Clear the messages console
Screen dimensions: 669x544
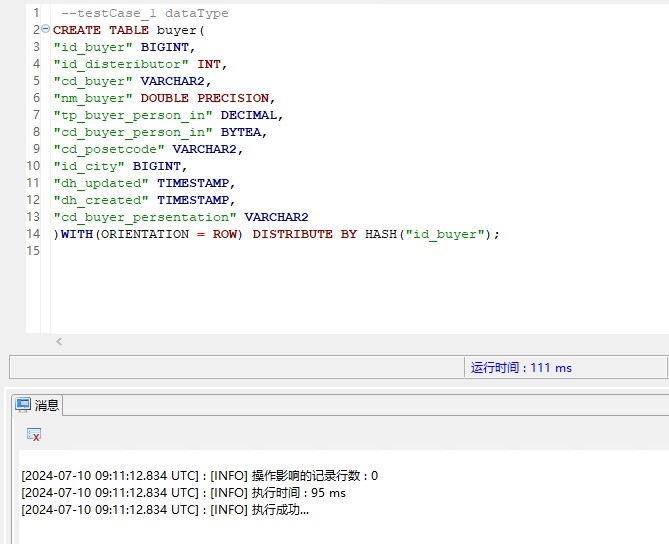[x=33, y=434]
